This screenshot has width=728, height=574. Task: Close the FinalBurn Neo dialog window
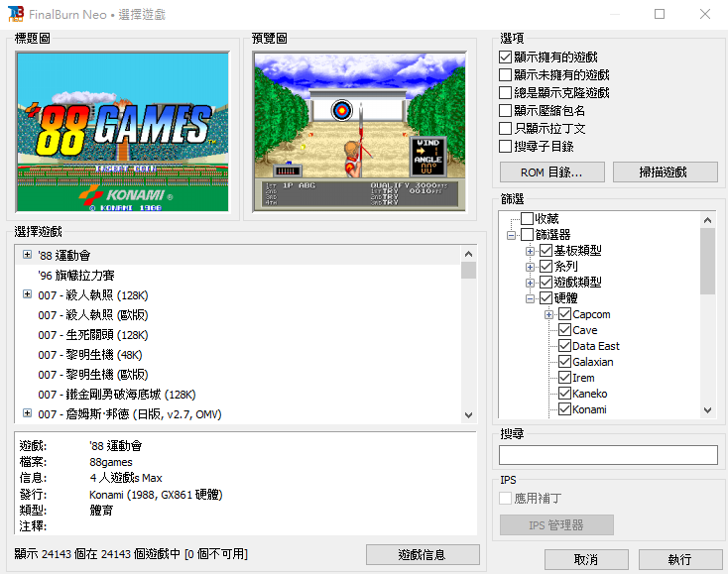(x=705, y=14)
